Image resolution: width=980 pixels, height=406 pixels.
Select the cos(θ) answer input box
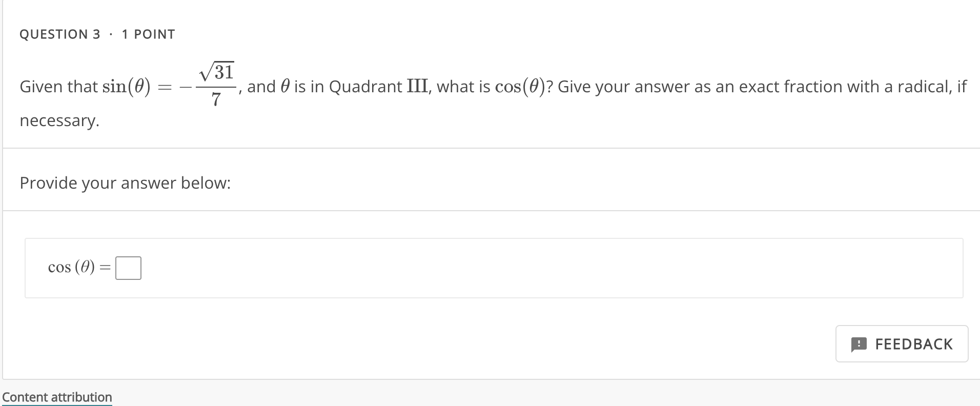pyautogui.click(x=129, y=267)
